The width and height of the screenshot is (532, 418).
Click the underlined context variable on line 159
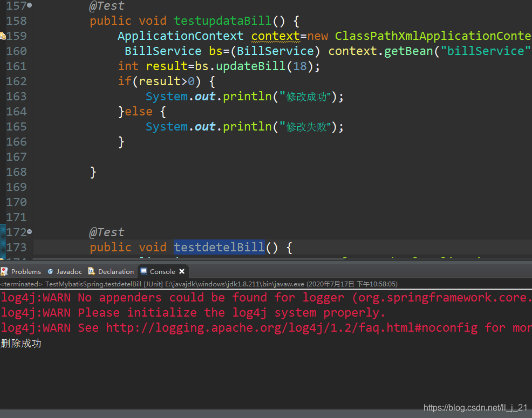point(276,36)
